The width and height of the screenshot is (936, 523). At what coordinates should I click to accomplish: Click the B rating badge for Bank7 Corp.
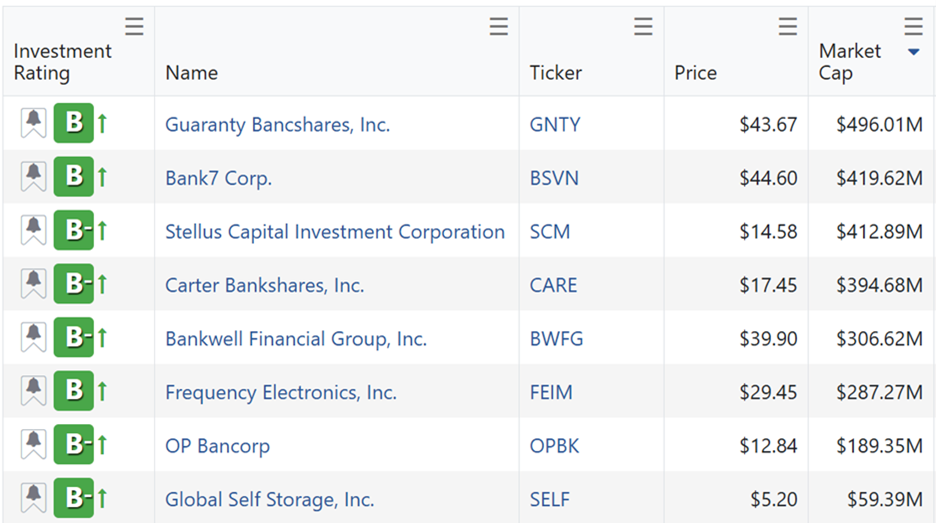tap(73, 177)
